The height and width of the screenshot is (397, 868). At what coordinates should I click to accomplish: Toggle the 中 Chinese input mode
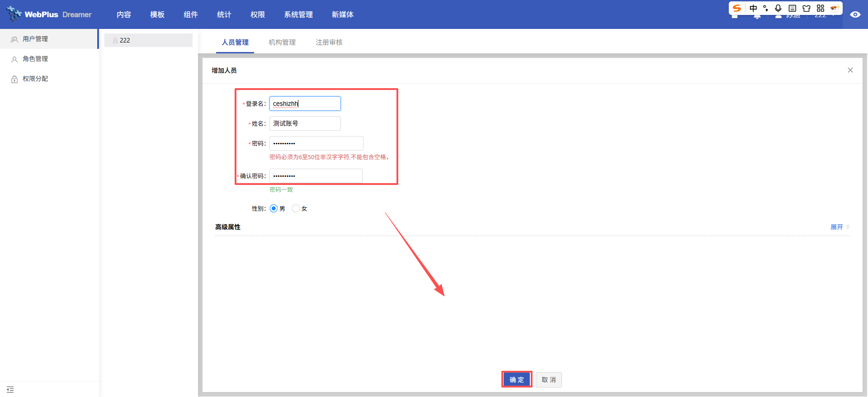tap(753, 8)
